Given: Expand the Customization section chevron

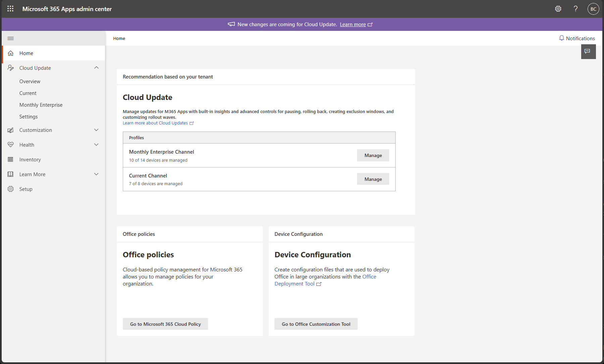Looking at the screenshot, I should (96, 130).
